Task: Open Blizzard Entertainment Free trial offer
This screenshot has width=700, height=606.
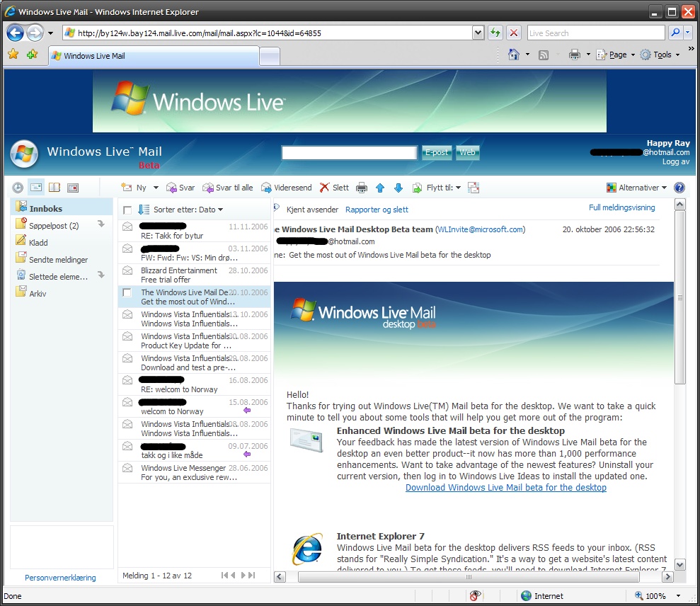Action: point(194,275)
